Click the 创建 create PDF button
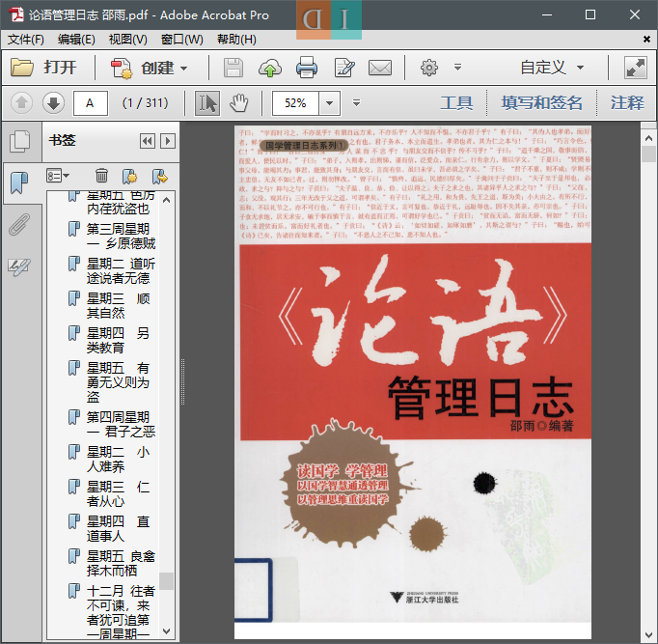The height and width of the screenshot is (644, 658). click(149, 68)
